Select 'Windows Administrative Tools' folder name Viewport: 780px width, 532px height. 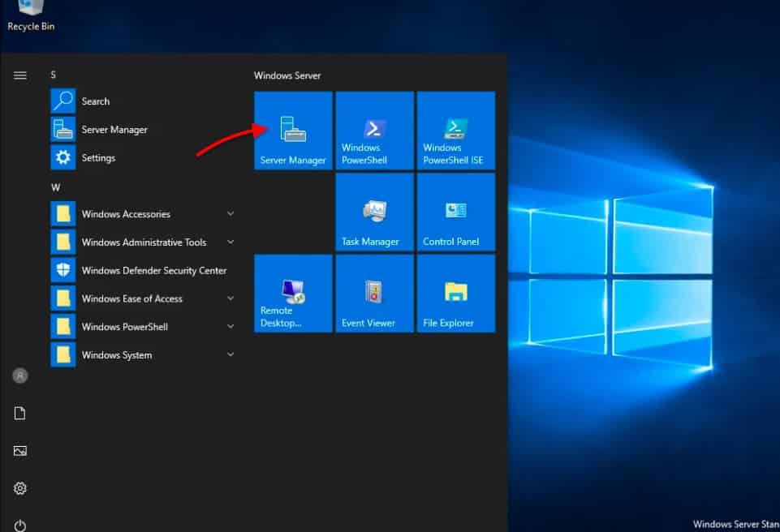pos(144,242)
